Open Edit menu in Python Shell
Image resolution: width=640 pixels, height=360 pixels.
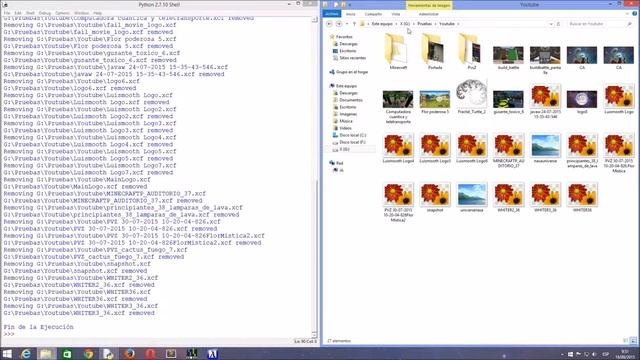(x=18, y=13)
